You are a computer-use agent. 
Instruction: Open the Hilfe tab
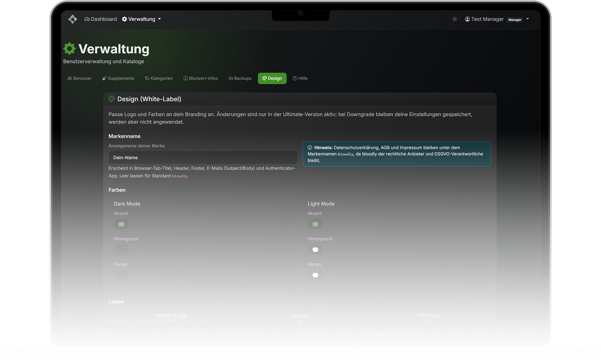(x=300, y=78)
